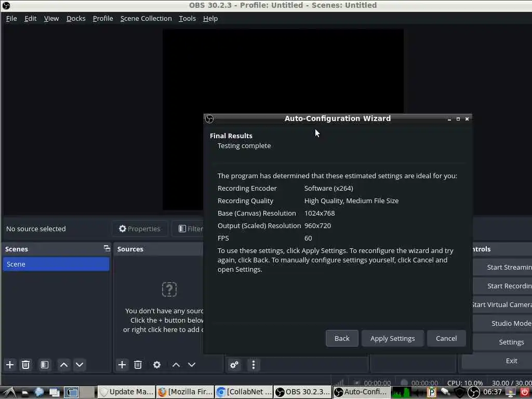Open Settings from the Controls dock
The image size is (532, 399).
(x=502, y=342)
